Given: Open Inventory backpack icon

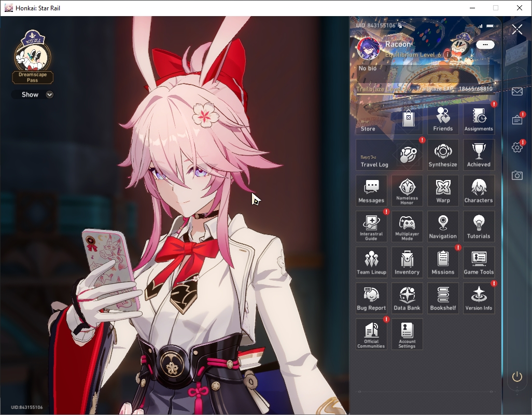Looking at the screenshot, I should point(407,262).
